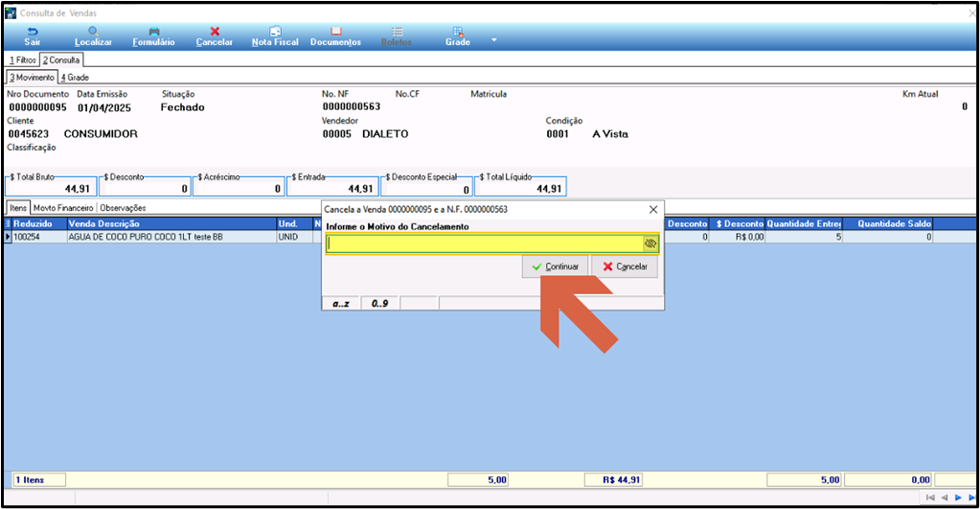Go to next record navigation arrow
Image resolution: width=980 pixels, height=509 pixels.
[x=958, y=497]
